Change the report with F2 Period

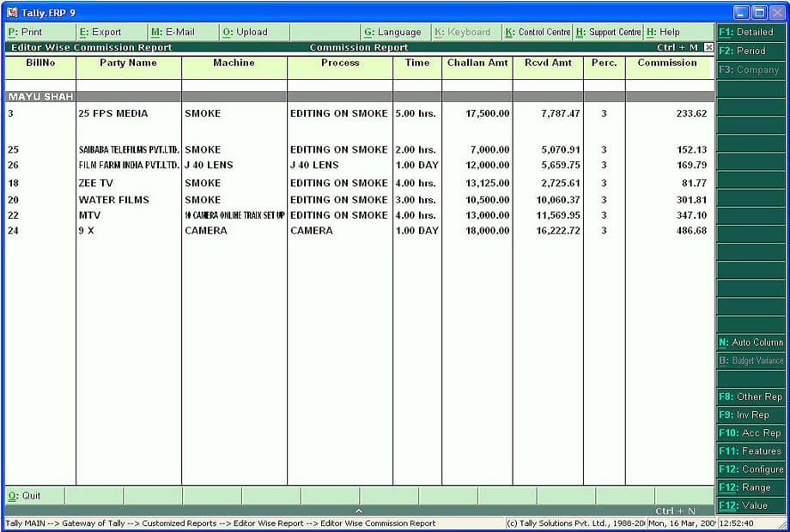750,51
